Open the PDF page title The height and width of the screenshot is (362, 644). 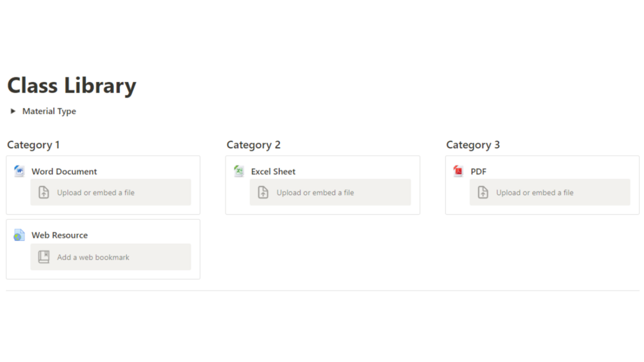479,172
